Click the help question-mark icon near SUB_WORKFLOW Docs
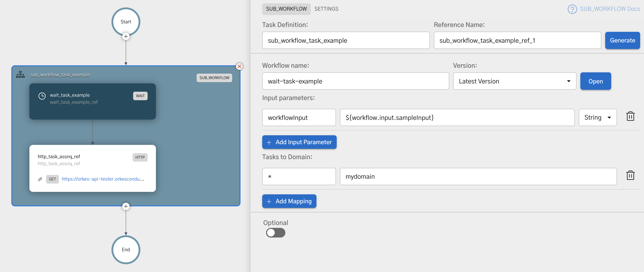This screenshot has height=272, width=644. pyautogui.click(x=572, y=9)
